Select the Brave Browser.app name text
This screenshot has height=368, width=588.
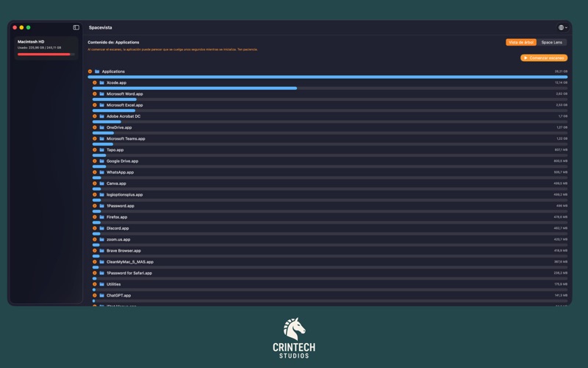pyautogui.click(x=123, y=250)
